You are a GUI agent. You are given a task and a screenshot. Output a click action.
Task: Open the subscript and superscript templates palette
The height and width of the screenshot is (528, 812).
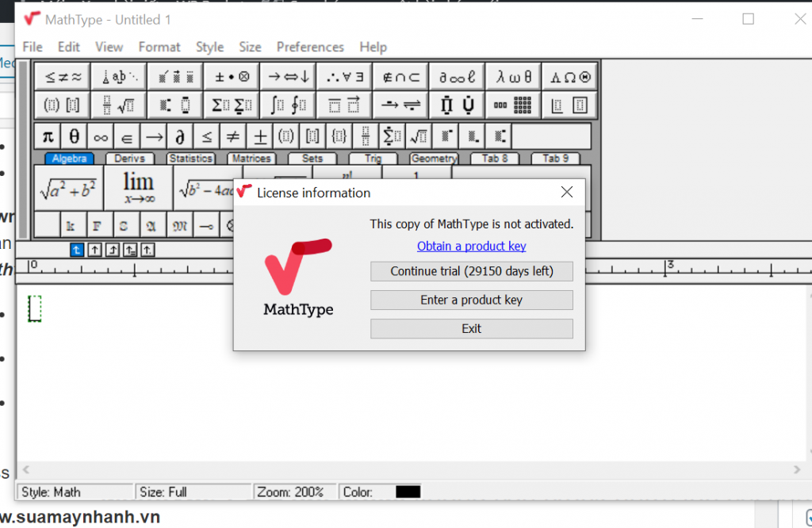(175, 105)
